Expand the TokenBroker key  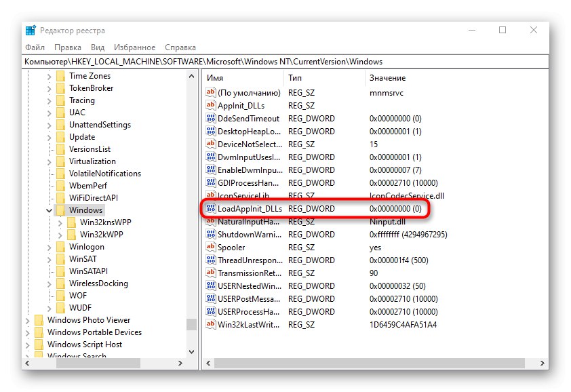(49, 89)
